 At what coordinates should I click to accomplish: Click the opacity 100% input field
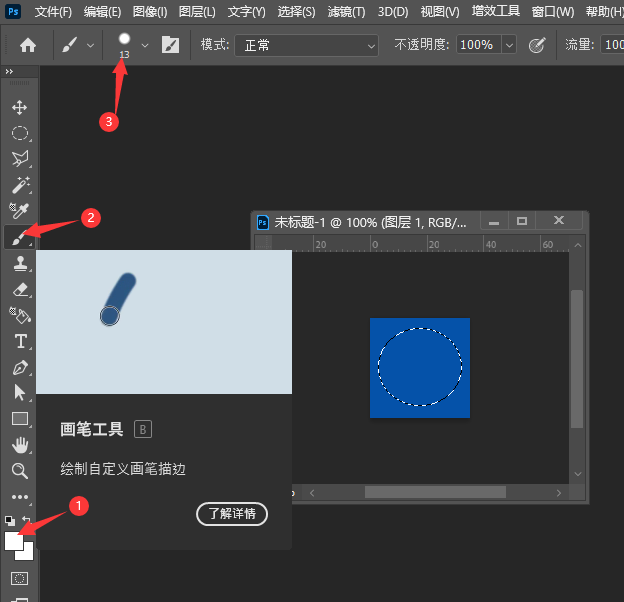479,45
